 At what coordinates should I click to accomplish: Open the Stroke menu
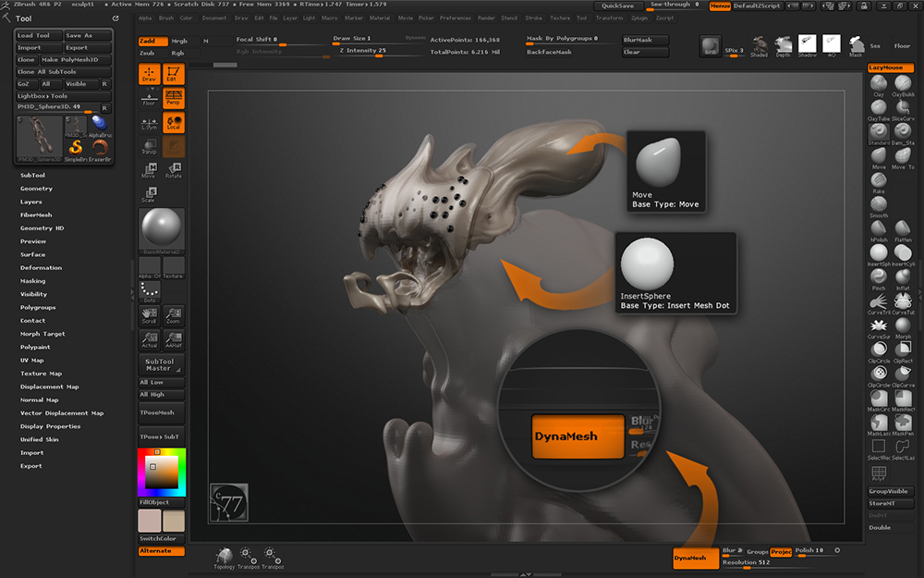click(533, 18)
